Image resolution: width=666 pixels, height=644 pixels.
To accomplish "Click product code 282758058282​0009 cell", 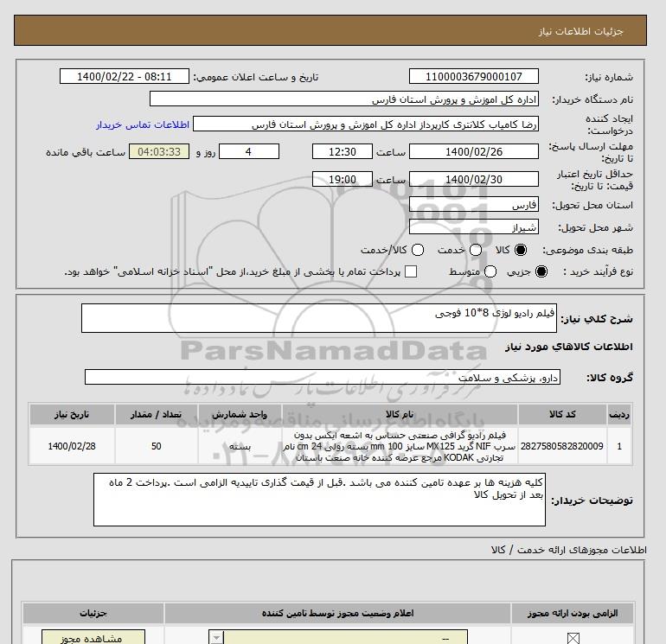I will point(562,446).
